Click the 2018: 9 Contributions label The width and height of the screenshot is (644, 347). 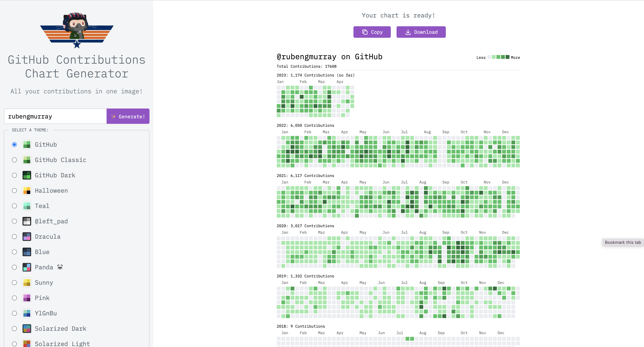pos(301,326)
